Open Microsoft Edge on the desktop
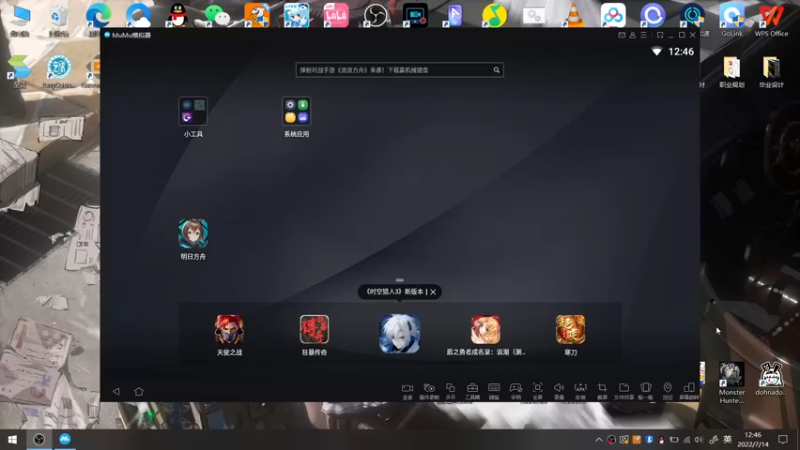The height and width of the screenshot is (450, 800). (98, 15)
